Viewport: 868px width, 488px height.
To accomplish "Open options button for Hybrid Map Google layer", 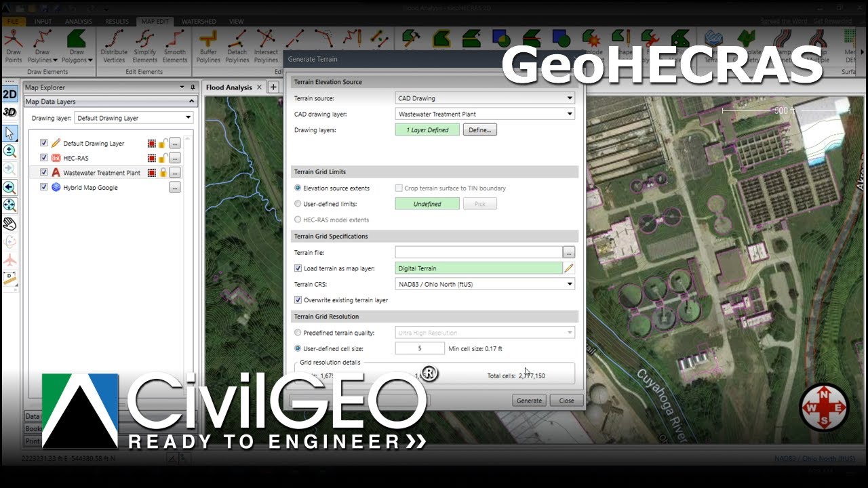I will click(x=175, y=188).
